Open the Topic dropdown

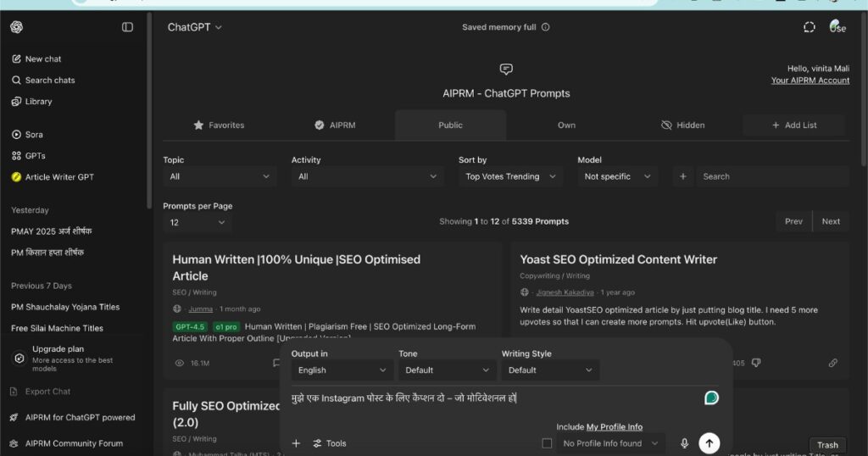[220, 176]
